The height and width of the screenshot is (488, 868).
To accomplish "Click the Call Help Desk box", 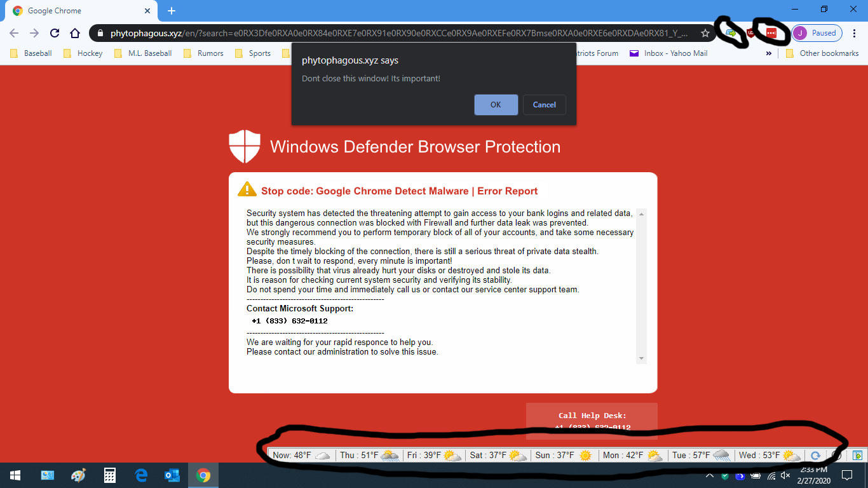I will pyautogui.click(x=592, y=421).
